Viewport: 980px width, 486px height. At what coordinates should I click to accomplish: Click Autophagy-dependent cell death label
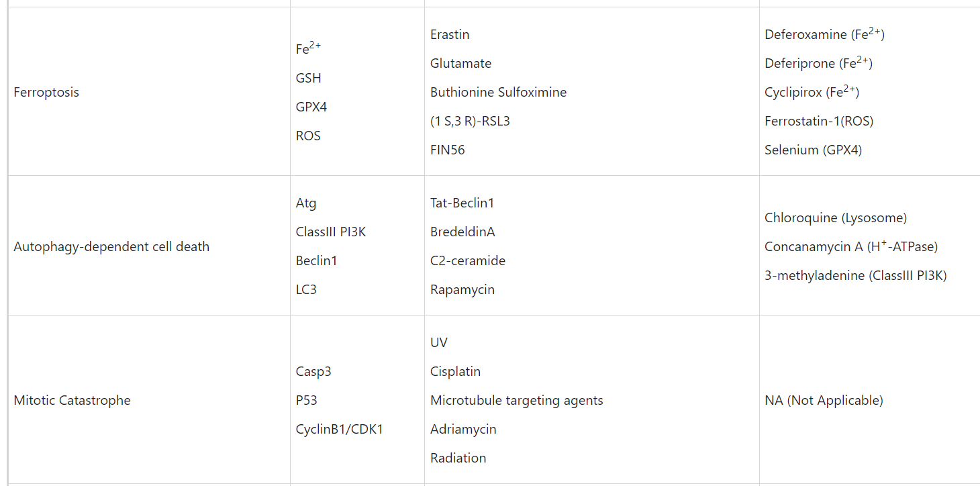coord(111,246)
